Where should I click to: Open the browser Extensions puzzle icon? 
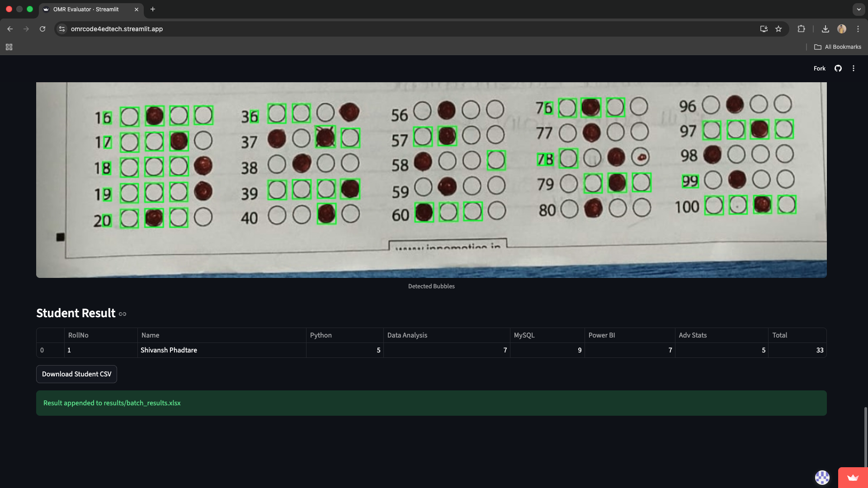point(801,29)
